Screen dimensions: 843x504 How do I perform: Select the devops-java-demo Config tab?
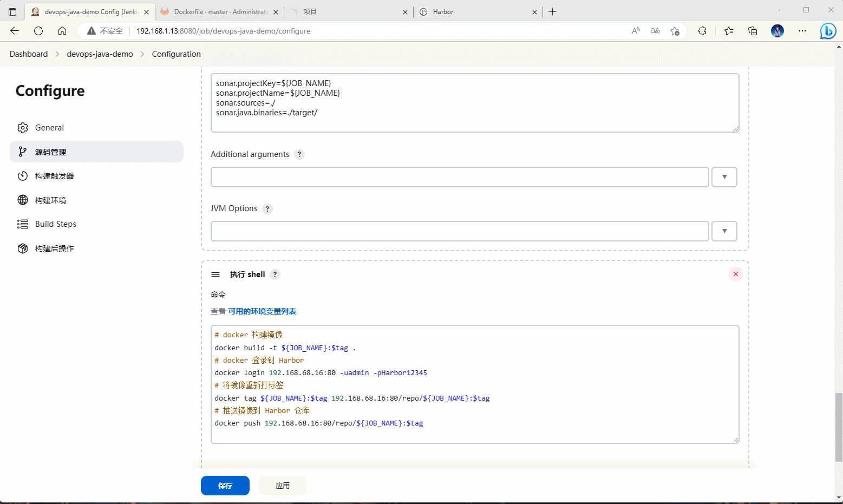[90, 12]
